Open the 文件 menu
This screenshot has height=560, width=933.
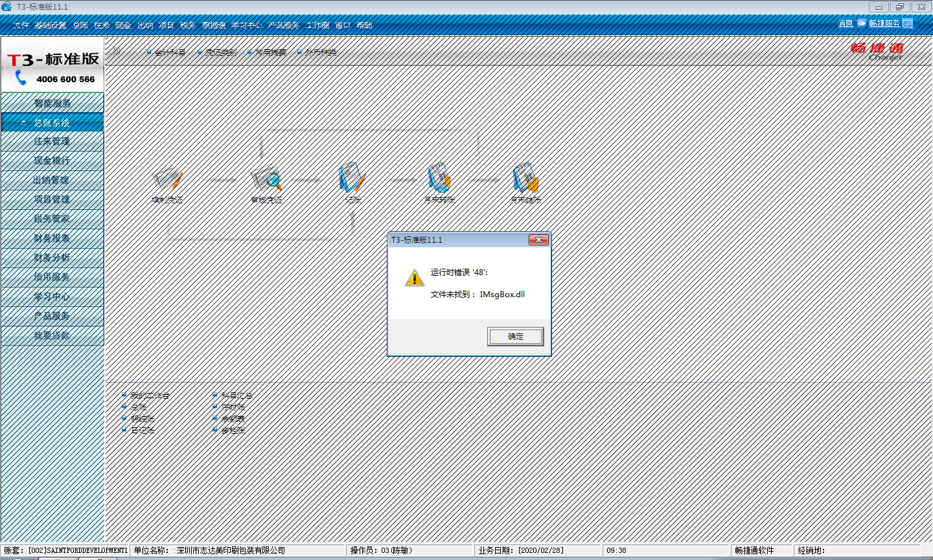pyautogui.click(x=21, y=25)
